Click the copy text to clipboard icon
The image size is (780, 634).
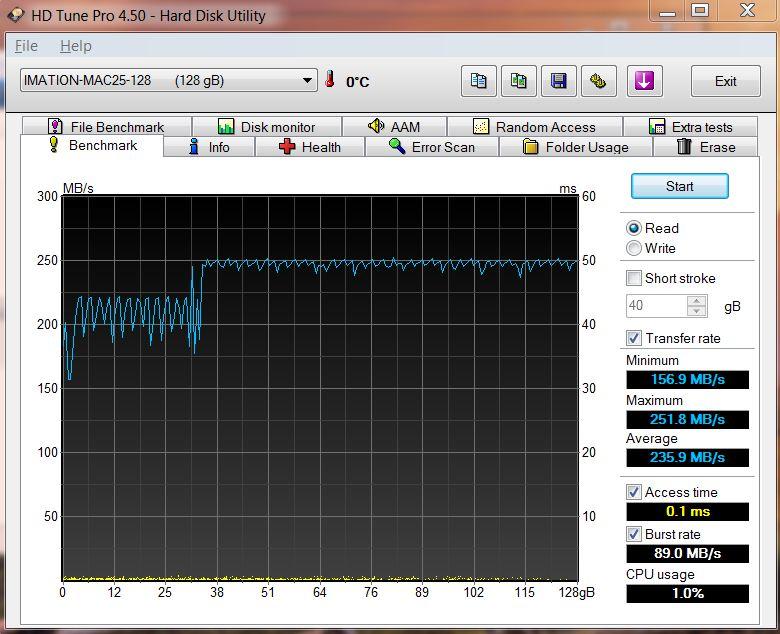coord(479,81)
